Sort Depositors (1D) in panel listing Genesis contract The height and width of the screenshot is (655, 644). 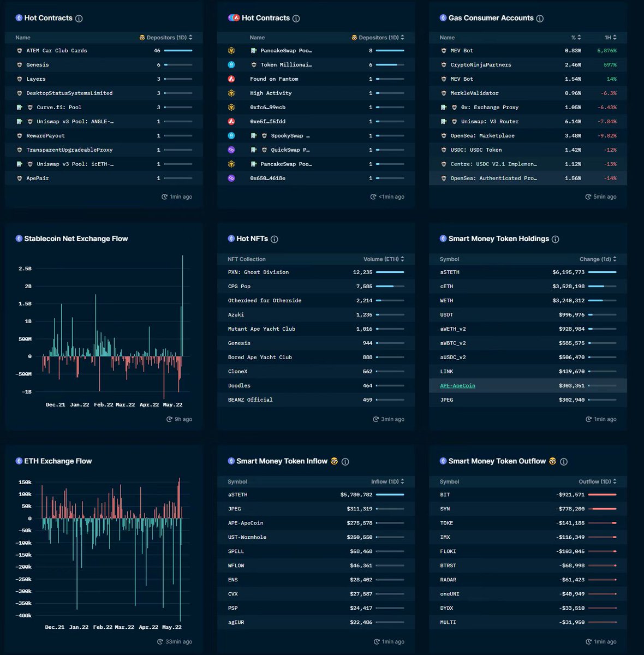[166, 38]
